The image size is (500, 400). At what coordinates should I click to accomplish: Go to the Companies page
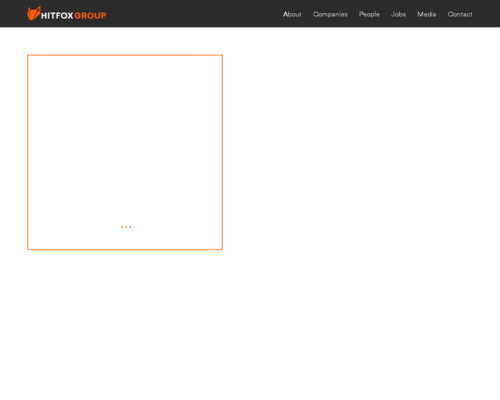click(330, 14)
